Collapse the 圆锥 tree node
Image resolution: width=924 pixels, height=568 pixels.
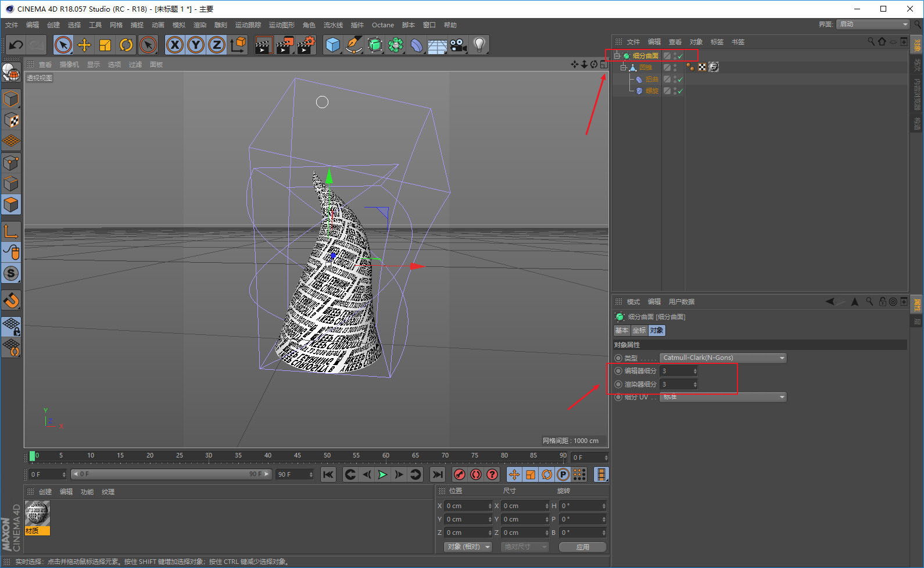[623, 67]
